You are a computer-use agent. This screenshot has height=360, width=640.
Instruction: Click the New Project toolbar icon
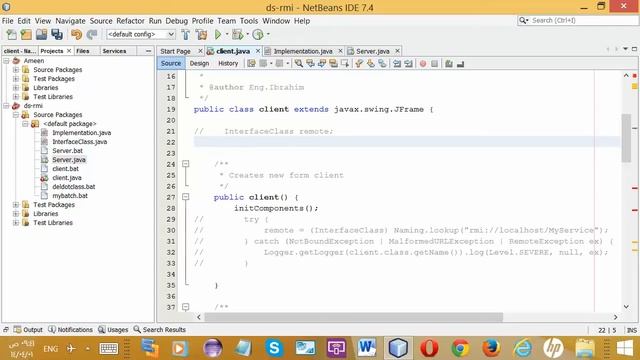pos(26,35)
